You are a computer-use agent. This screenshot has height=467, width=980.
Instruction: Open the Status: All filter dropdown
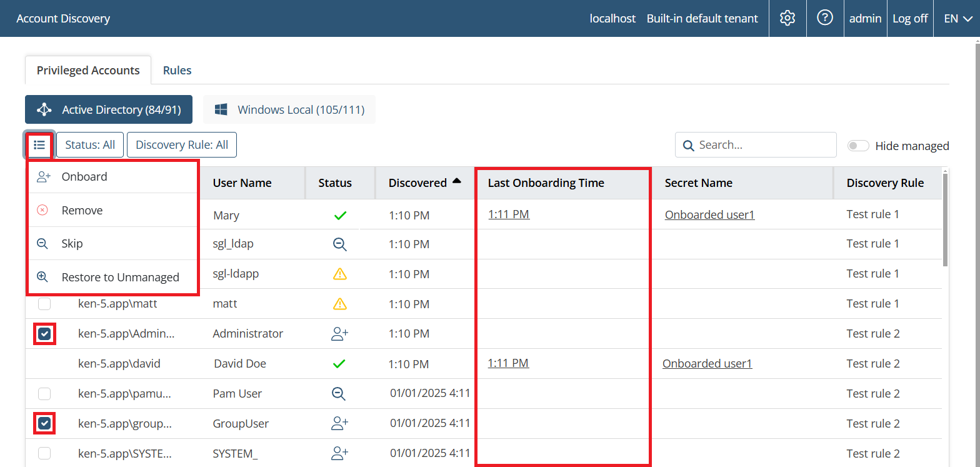point(90,145)
